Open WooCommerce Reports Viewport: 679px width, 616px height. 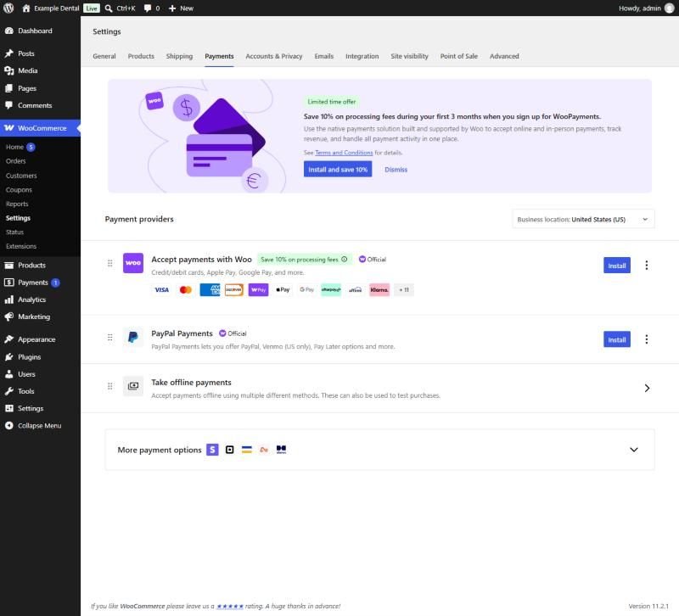coord(17,204)
